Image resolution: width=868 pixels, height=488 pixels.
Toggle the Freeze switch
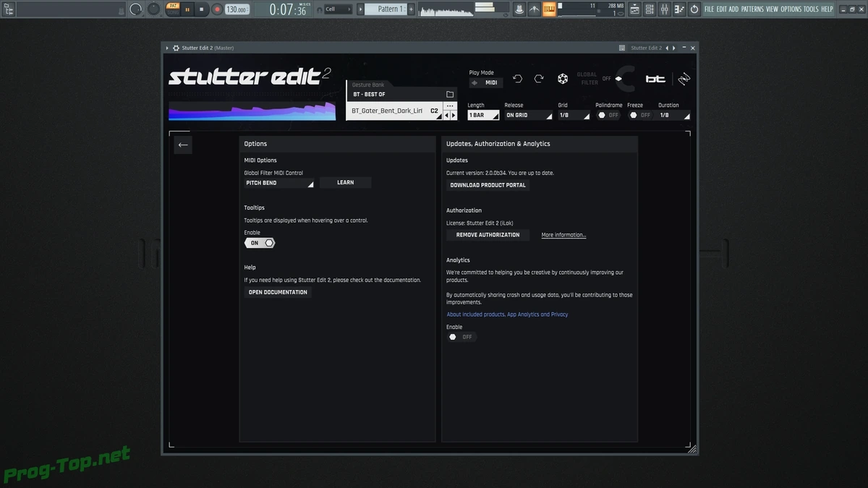[639, 115]
